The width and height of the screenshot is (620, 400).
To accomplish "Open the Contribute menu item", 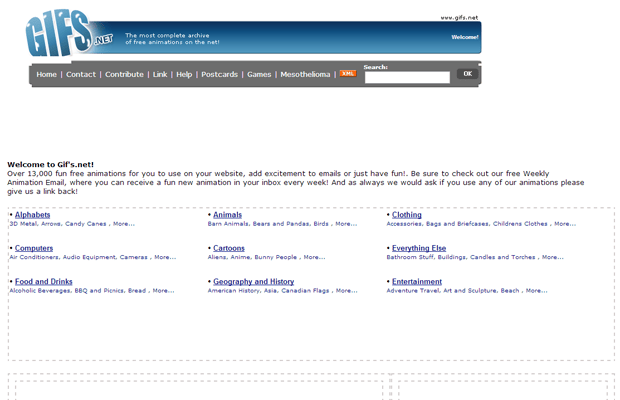I will point(124,74).
